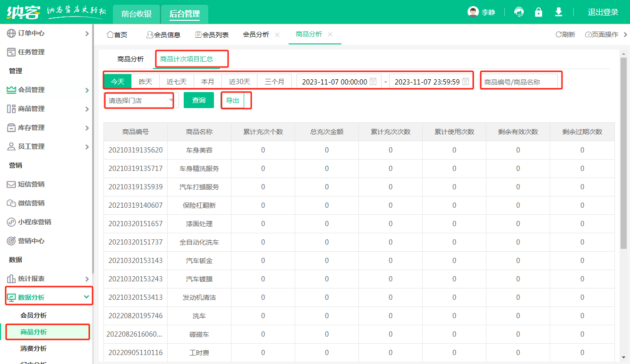The image size is (630, 364).
Task: 展开"请选择门店"下拉框
Action: (139, 100)
